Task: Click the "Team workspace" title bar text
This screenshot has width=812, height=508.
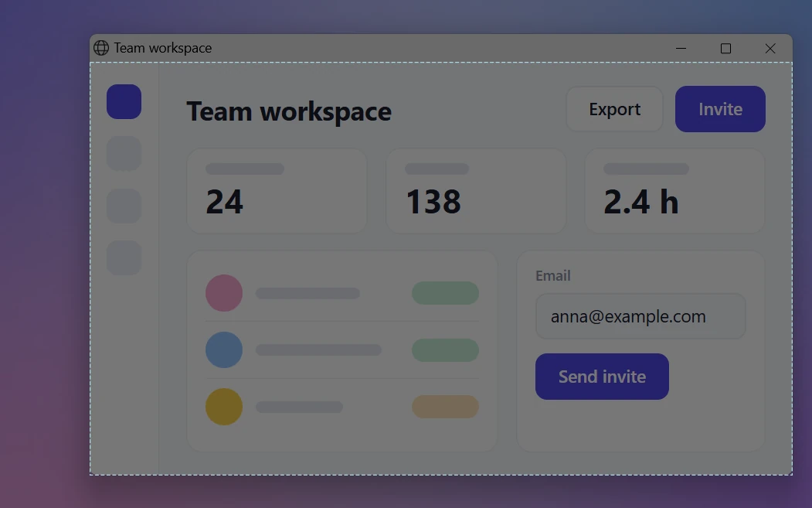Action: click(162, 48)
